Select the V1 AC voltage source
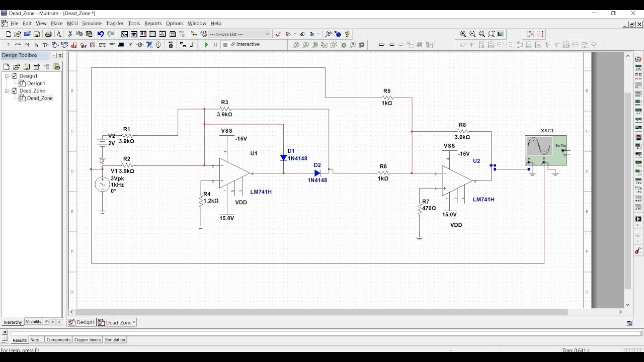 [x=103, y=185]
